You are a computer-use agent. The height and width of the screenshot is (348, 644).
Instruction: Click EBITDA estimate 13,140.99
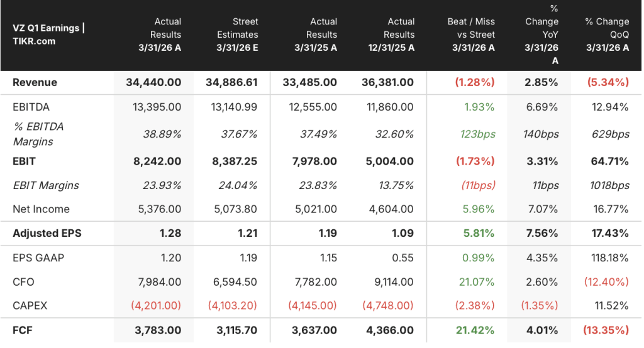[234, 107]
